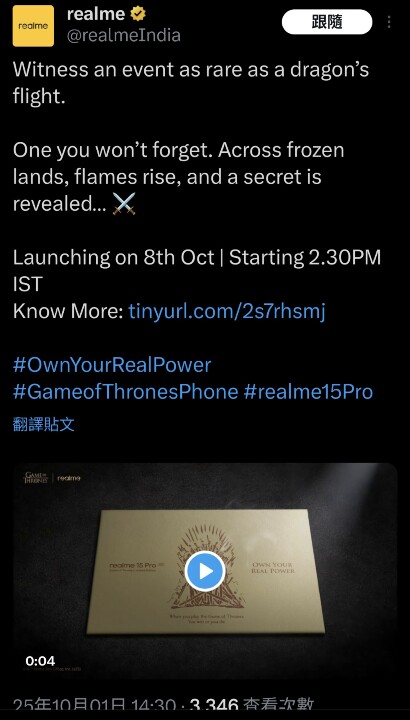The width and height of the screenshot is (410, 720).
Task: Click the 0:04 video duration label
Action: tap(40, 661)
